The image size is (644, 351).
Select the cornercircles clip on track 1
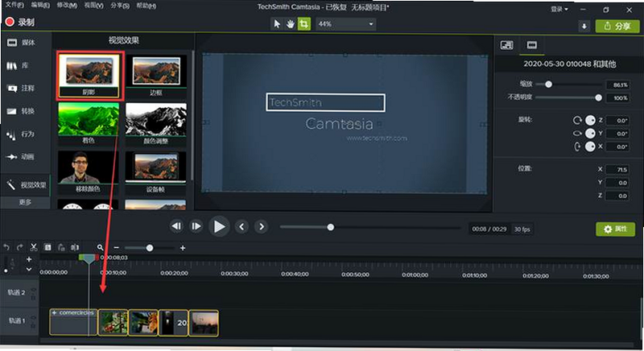point(73,322)
